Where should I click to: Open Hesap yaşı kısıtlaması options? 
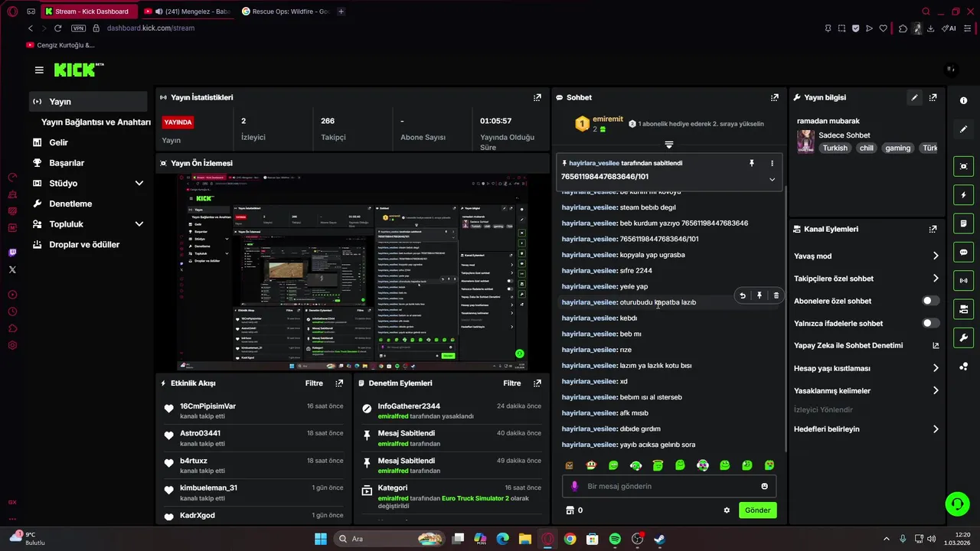click(x=866, y=368)
